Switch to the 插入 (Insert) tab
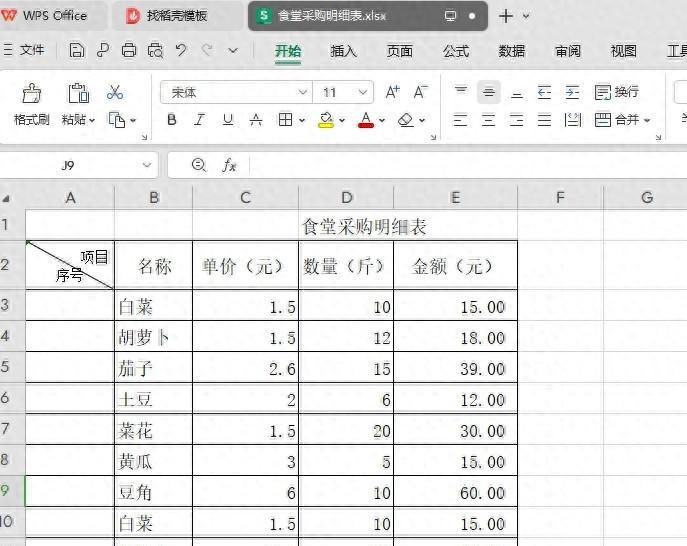Viewport: 687px width, 546px height. pyautogui.click(x=344, y=51)
